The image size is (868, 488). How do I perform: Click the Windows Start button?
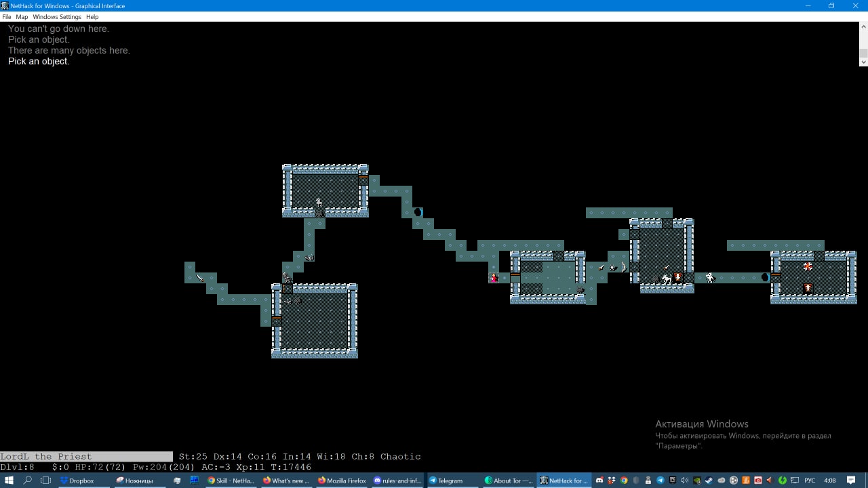pyautogui.click(x=9, y=481)
